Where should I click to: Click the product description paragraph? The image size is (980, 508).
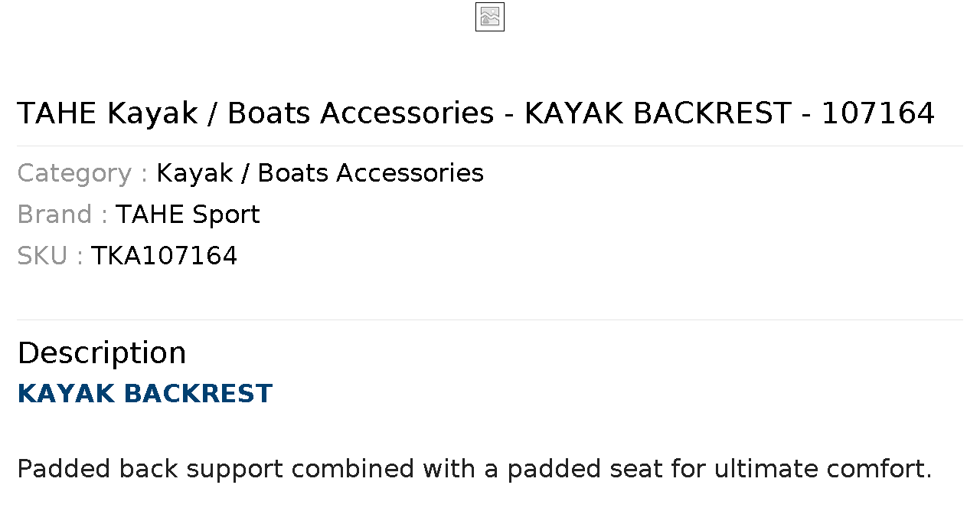click(x=475, y=469)
